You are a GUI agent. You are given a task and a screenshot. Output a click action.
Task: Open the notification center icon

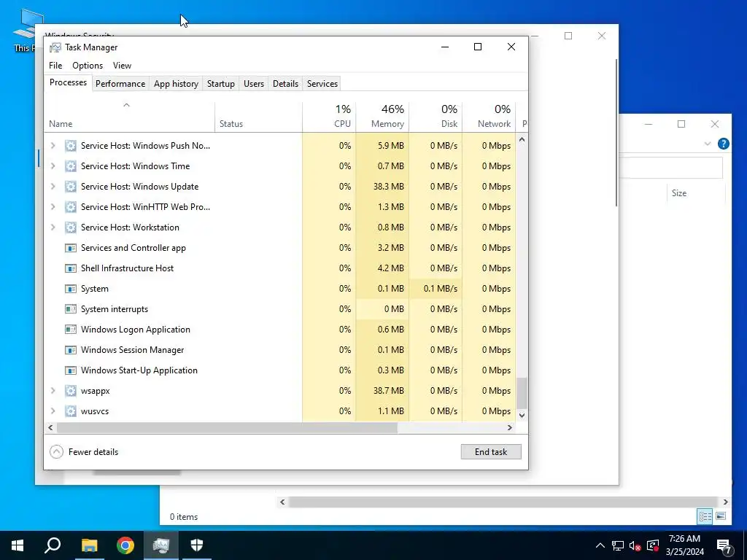724,545
